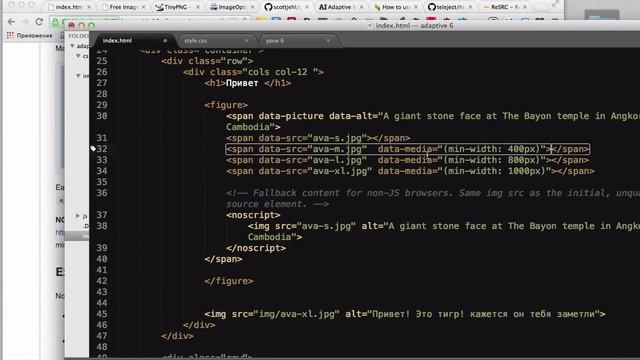640x360 pixels.
Task: Switch to the ReSRC tab in Chrome
Action: click(504, 7)
